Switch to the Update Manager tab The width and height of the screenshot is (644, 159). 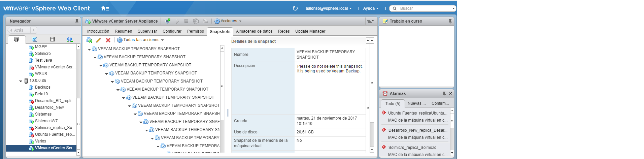point(310,31)
